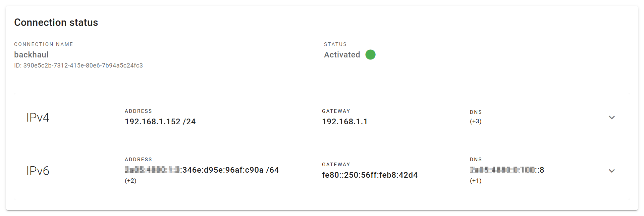Image resolution: width=644 pixels, height=216 pixels.
Task: Click the IPv4 address 192.168.1.152 /24
Action: [160, 122]
